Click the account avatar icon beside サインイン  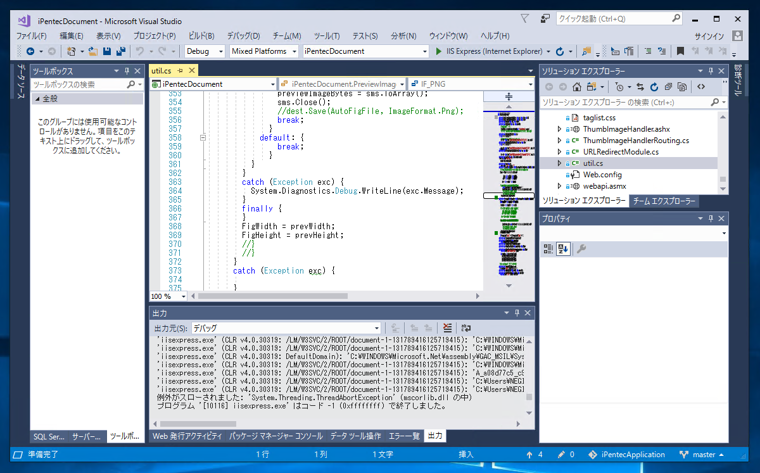[737, 36]
